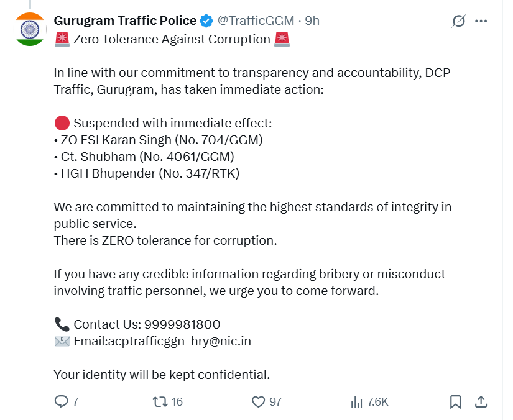
Task: Click the red circle emoji beside "Suspended"
Action: pos(62,123)
